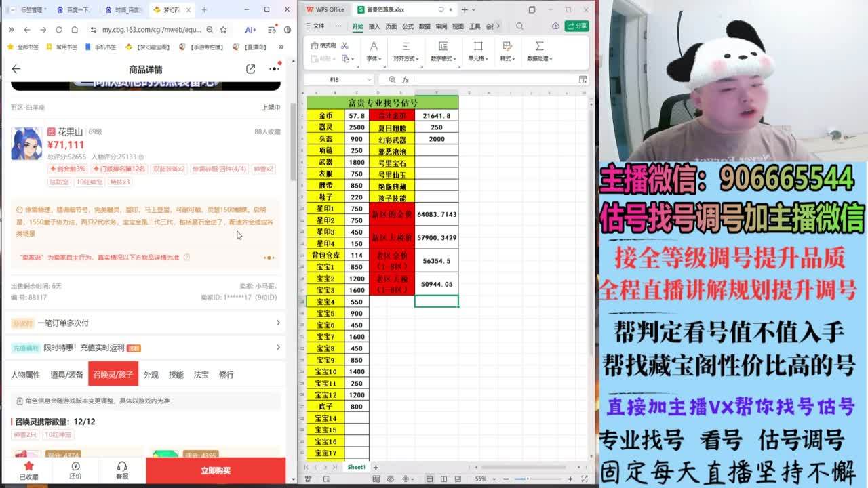Image resolution: width=868 pixels, height=488 pixels.
Task: Open the more options dots on 商品详情
Action: [x=275, y=69]
